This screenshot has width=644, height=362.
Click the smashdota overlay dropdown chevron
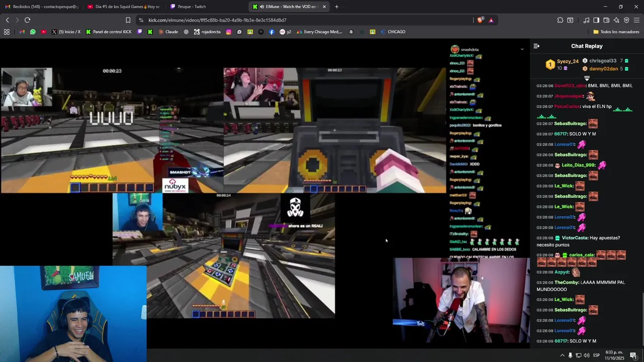point(522,49)
